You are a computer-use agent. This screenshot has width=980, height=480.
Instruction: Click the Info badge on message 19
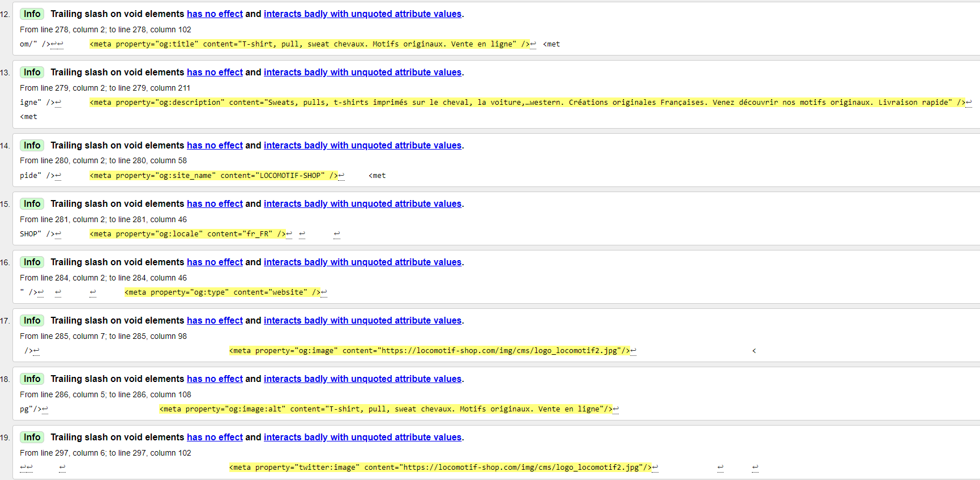pyautogui.click(x=32, y=437)
